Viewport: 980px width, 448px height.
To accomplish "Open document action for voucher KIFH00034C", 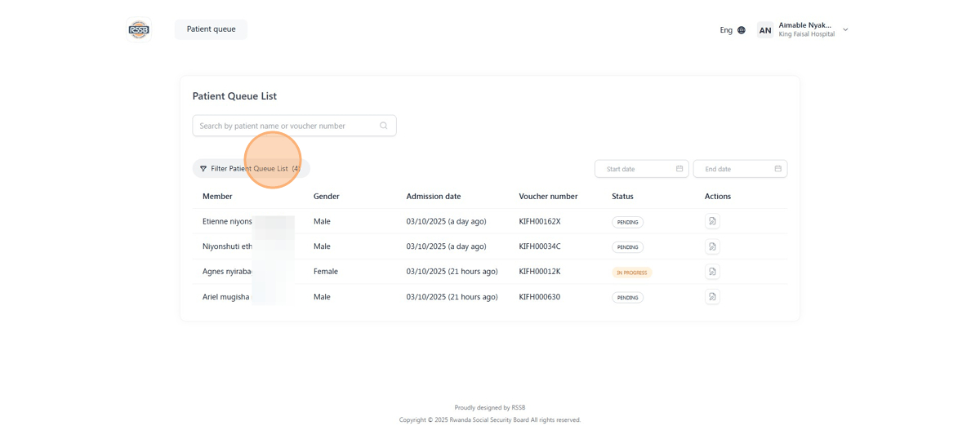I will pos(712,246).
